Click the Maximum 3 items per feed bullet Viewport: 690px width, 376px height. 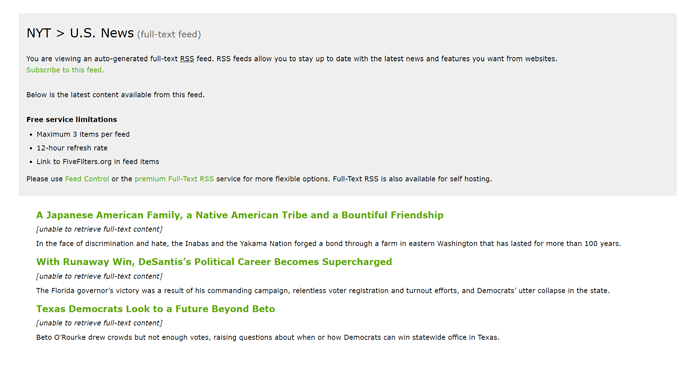point(83,134)
